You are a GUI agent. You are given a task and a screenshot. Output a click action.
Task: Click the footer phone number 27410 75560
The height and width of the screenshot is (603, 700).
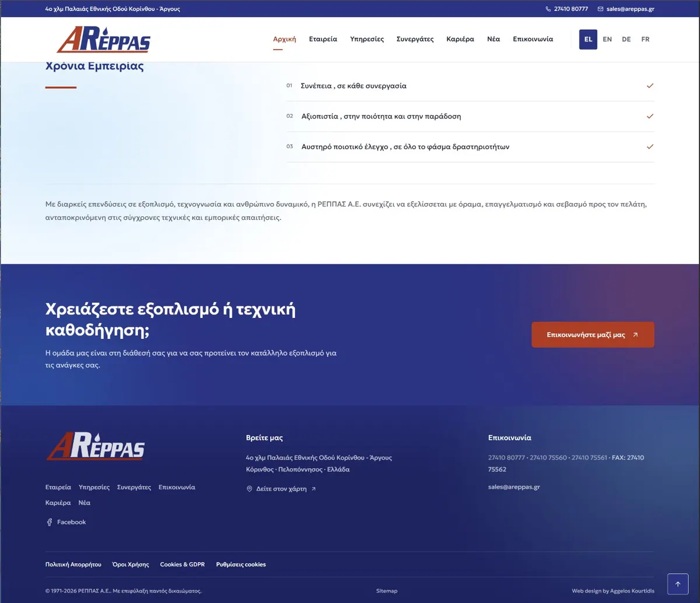tap(548, 458)
